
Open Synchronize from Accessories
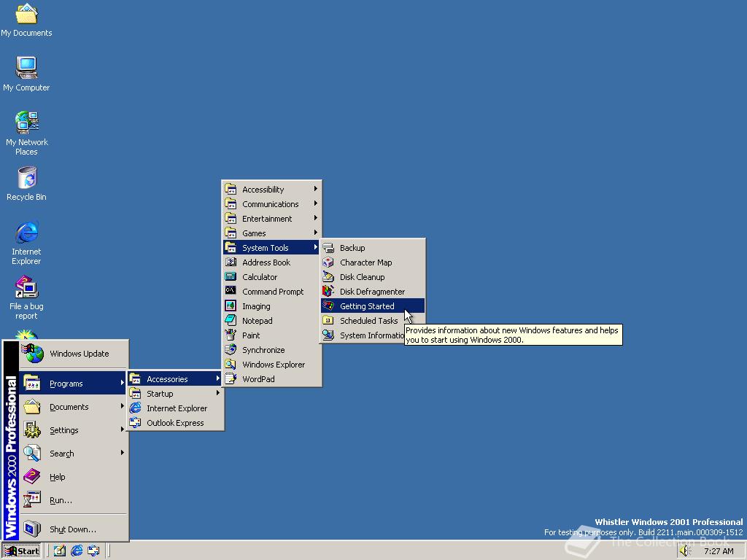tap(271, 350)
